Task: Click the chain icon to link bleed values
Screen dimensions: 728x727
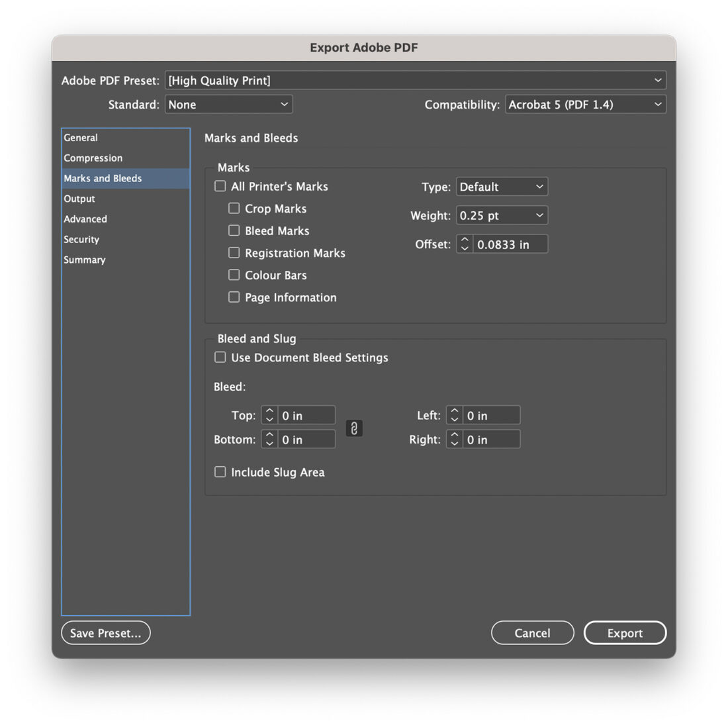Action: 354,428
